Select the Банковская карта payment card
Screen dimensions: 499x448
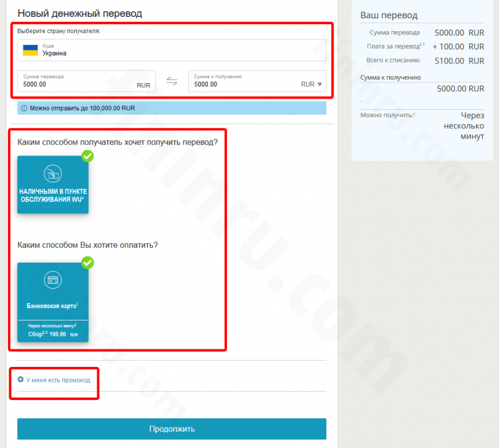pos(53,303)
